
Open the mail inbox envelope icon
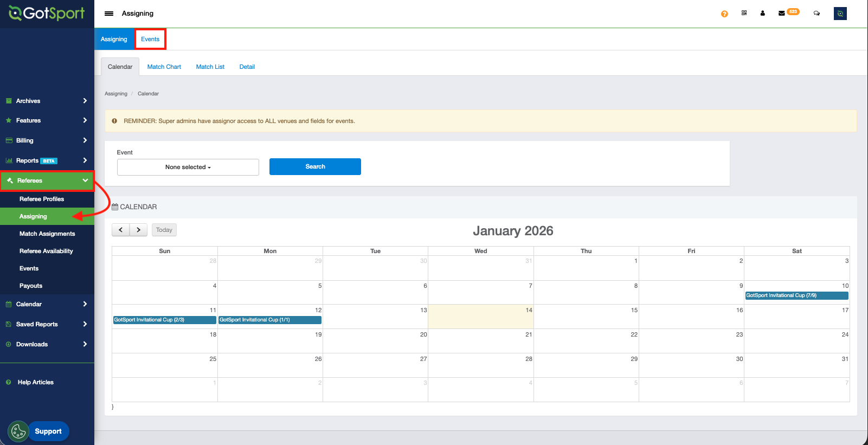[781, 14]
